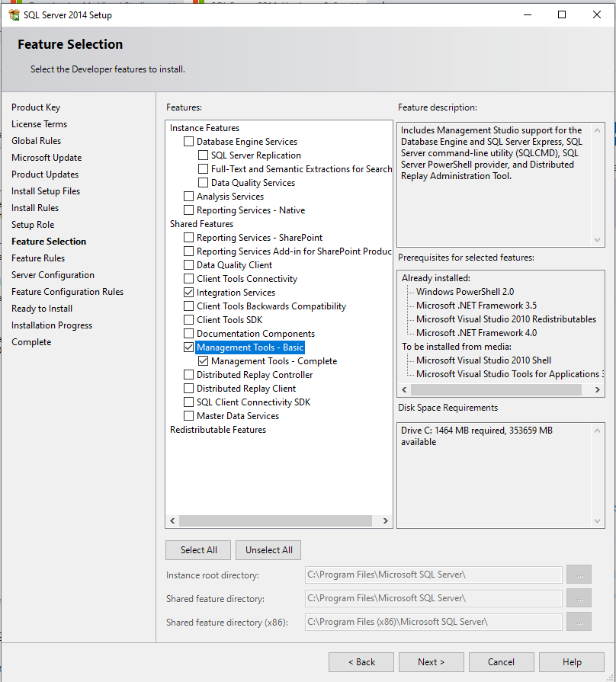Open browse dialog for instance root directory

coord(579,575)
